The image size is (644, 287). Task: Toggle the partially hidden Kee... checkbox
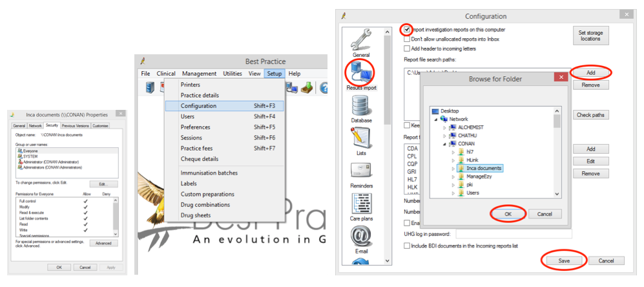(406, 125)
